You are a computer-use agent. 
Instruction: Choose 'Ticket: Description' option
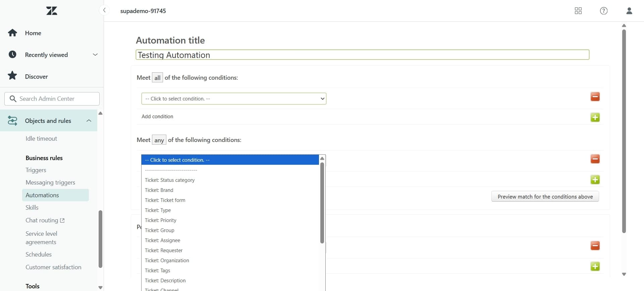click(x=165, y=281)
